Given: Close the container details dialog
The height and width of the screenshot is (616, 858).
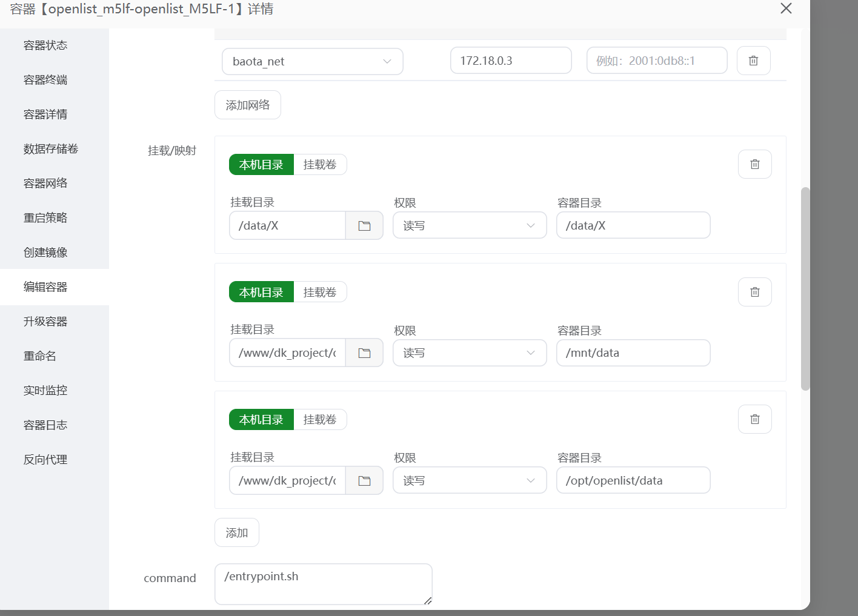Looking at the screenshot, I should click(786, 8).
